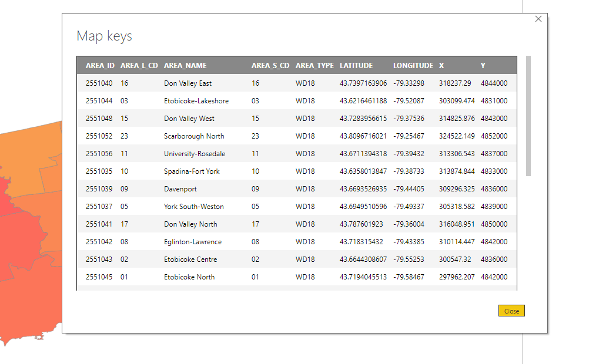Click X value 300547.32 for Etobicoke Centre

[x=454, y=259]
